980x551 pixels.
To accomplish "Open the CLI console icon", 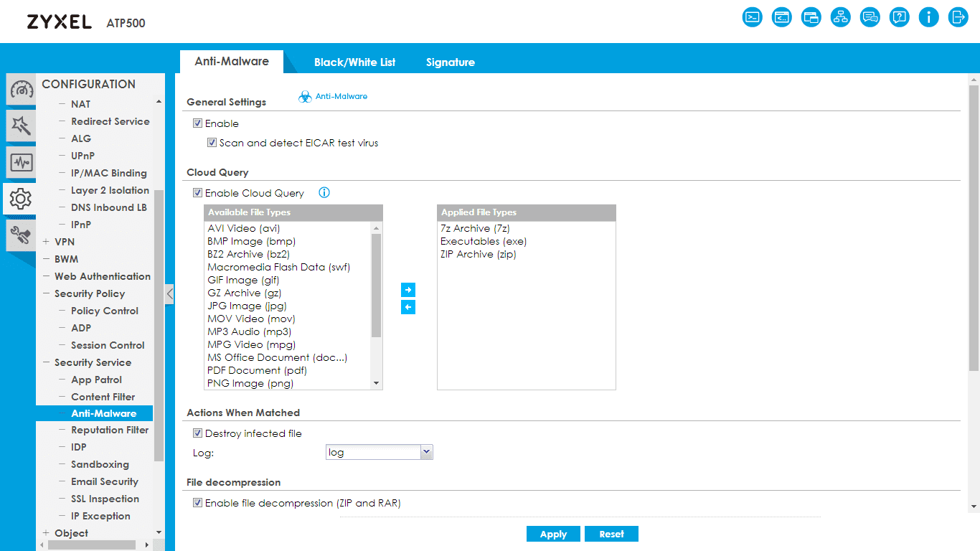I will [753, 17].
